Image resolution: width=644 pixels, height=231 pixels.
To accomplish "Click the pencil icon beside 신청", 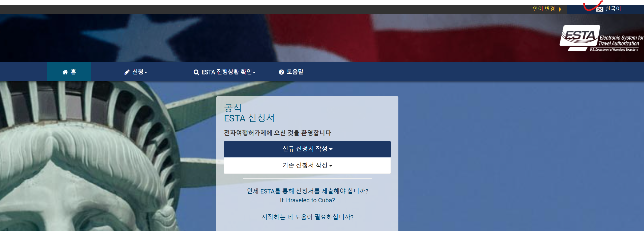I will click(x=127, y=72).
